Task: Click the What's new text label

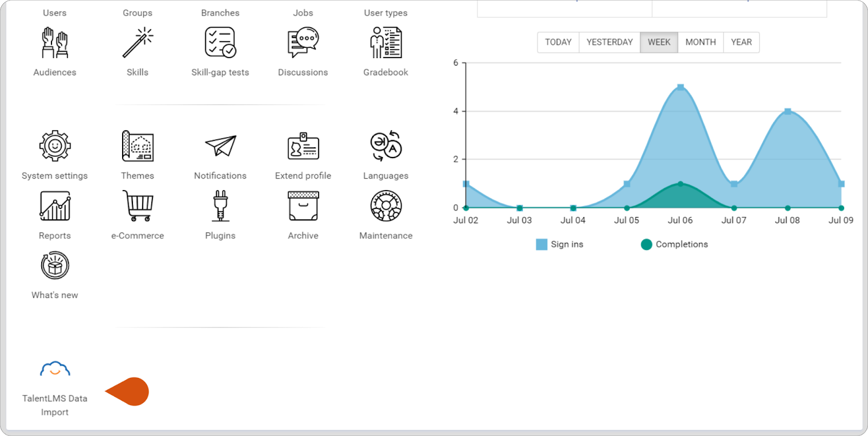Action: click(x=55, y=295)
